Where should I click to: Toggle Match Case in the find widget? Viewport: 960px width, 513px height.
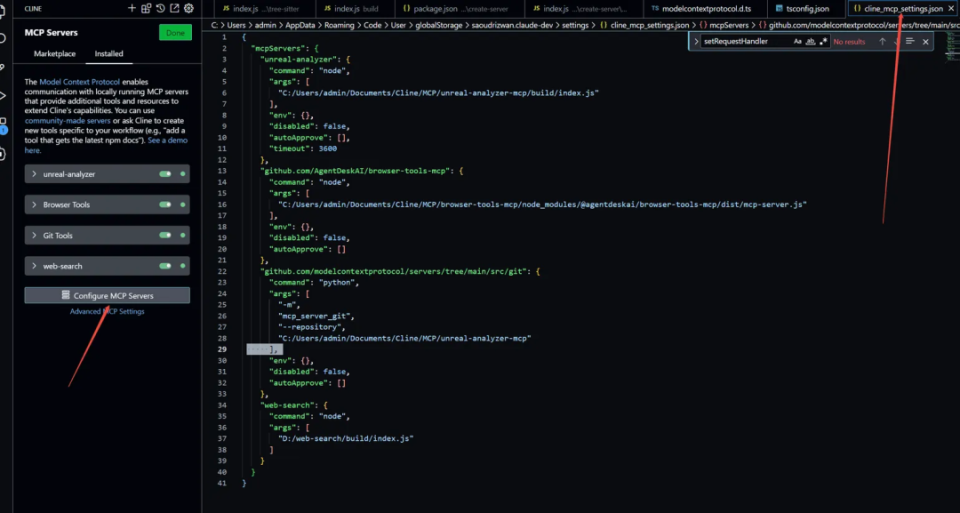click(798, 42)
